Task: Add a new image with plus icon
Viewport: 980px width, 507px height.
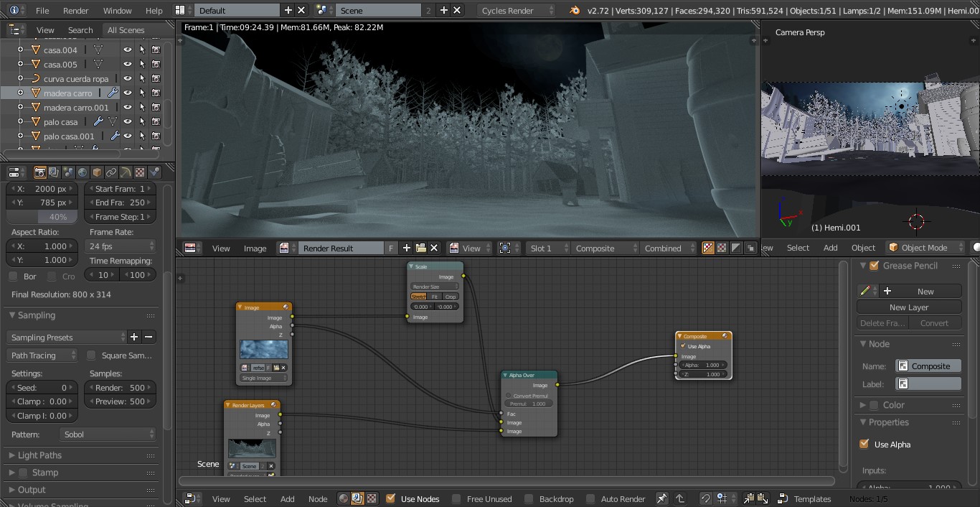Action: (x=407, y=248)
